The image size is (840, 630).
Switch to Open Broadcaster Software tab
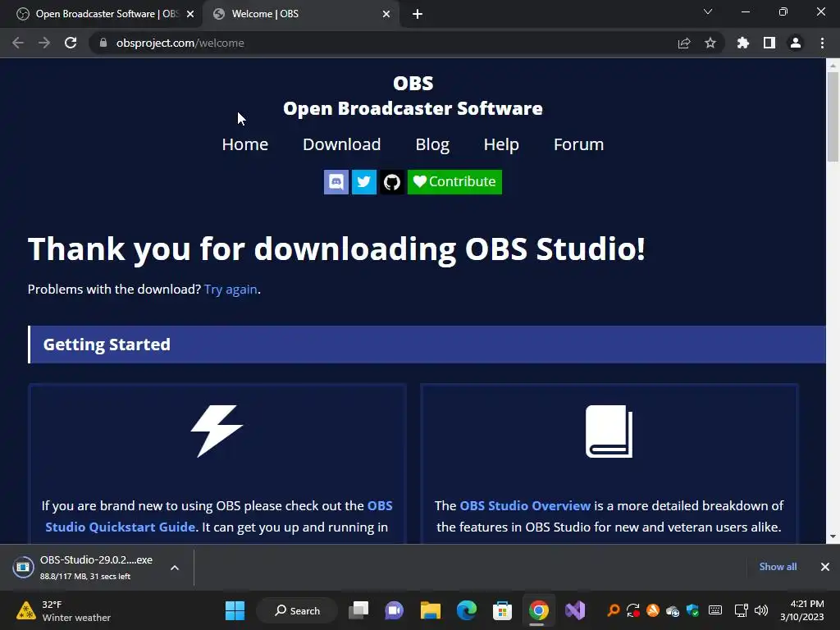[102, 14]
